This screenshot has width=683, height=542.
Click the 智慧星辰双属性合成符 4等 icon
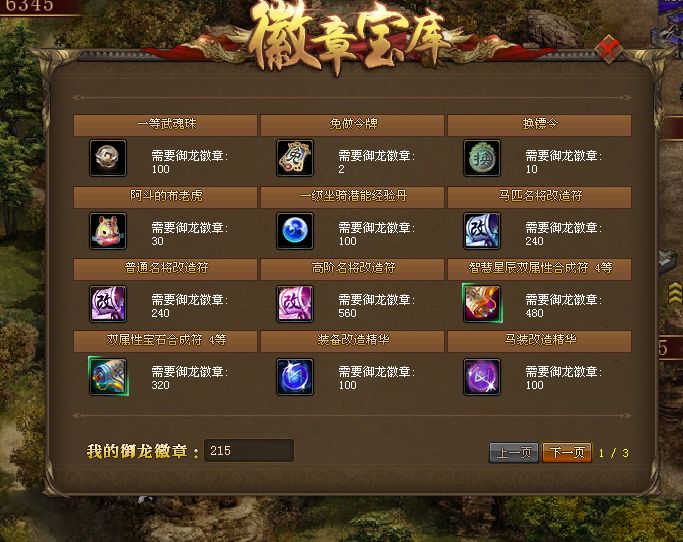482,303
